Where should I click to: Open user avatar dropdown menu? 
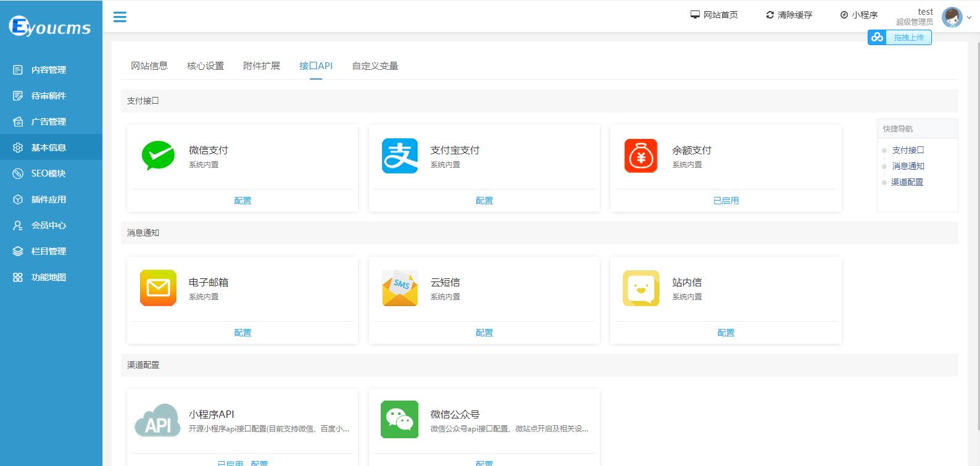(955, 17)
